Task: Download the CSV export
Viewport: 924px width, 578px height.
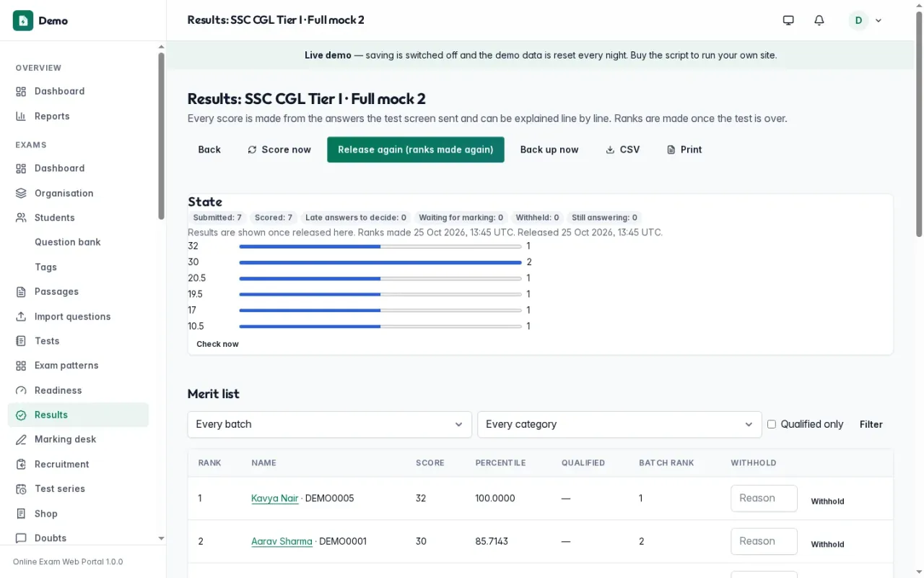Action: pos(622,150)
